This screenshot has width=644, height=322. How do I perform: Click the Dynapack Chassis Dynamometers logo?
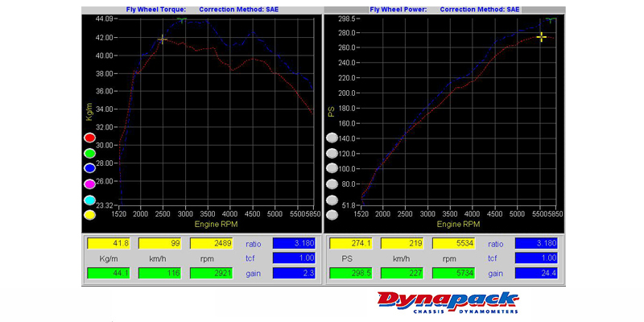pyautogui.click(x=448, y=303)
